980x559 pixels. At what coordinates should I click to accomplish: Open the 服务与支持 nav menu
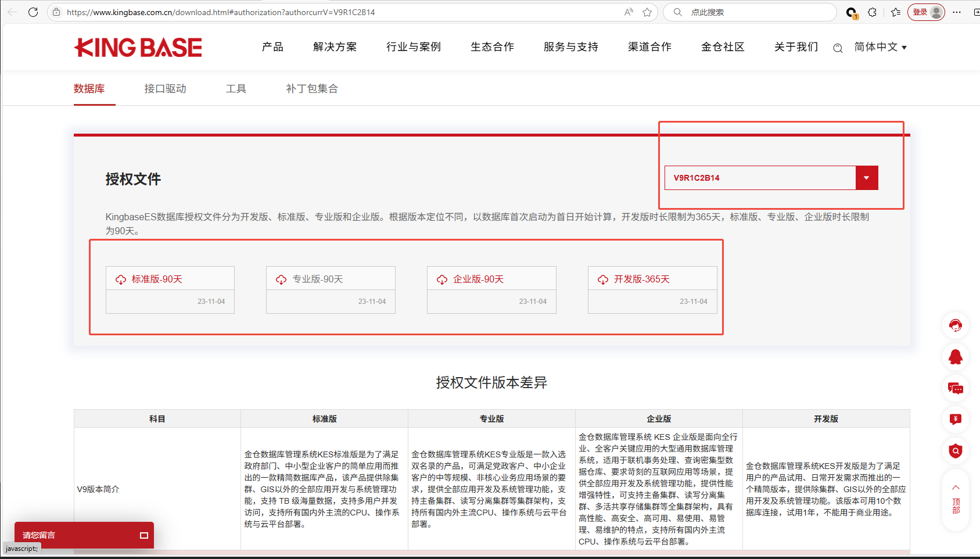tap(571, 47)
